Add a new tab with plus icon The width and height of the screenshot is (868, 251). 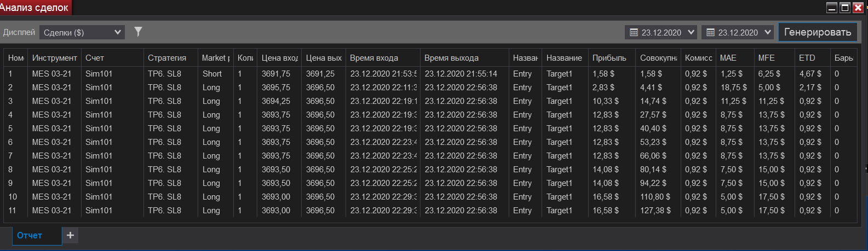coord(70,235)
